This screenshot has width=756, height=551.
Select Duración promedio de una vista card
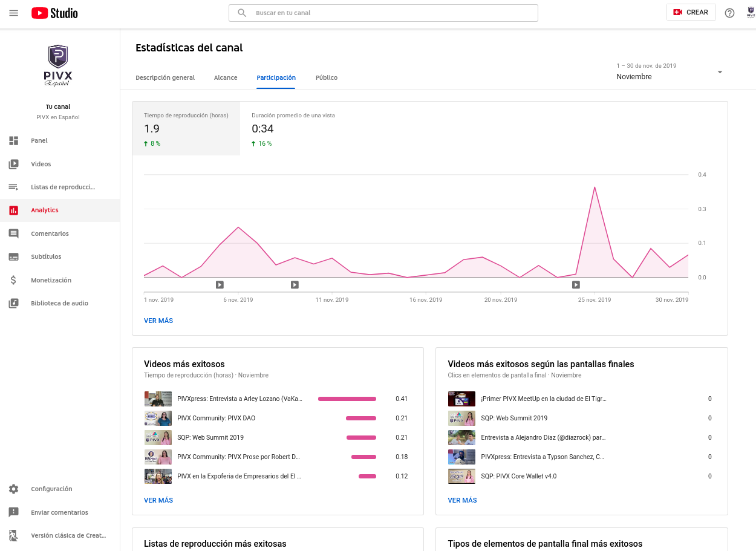click(x=294, y=129)
